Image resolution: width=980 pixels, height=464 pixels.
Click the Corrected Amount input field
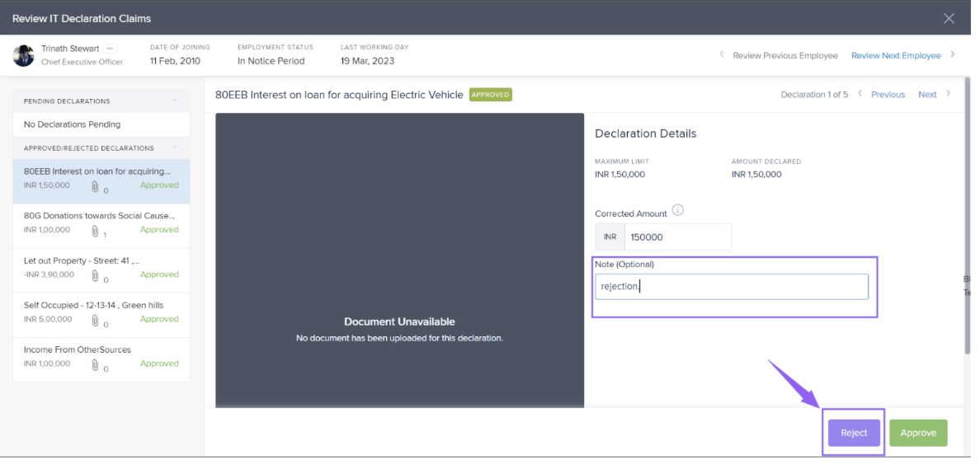point(677,237)
